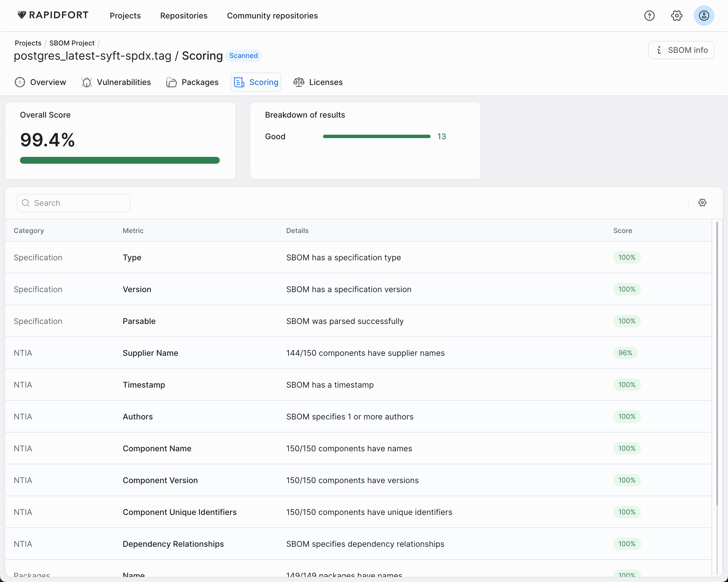
Task: Click 'Component Version' metric cell
Action: click(160, 481)
